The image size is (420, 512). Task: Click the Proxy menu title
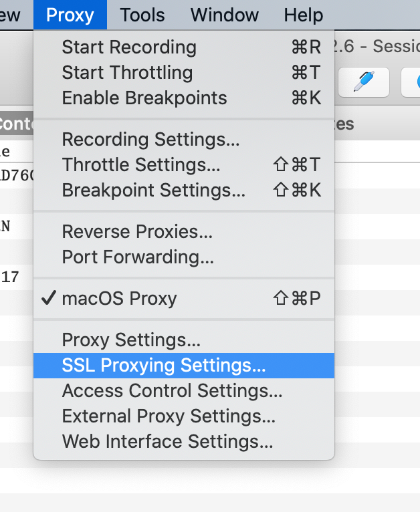[70, 15]
